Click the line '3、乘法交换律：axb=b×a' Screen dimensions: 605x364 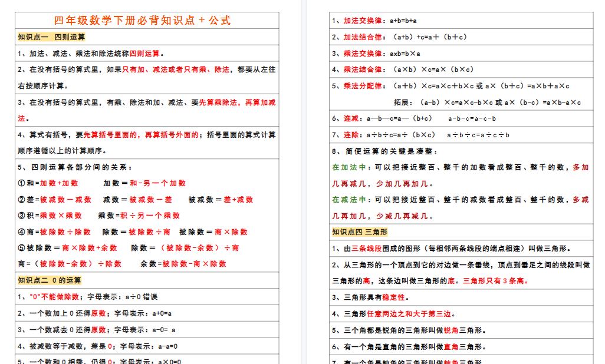point(376,54)
